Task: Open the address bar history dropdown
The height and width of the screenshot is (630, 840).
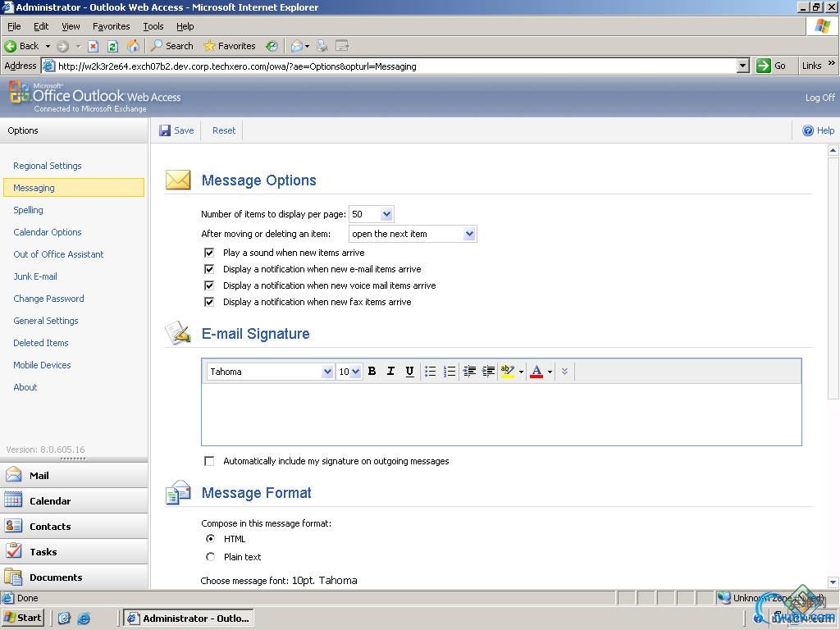Action: pos(742,66)
